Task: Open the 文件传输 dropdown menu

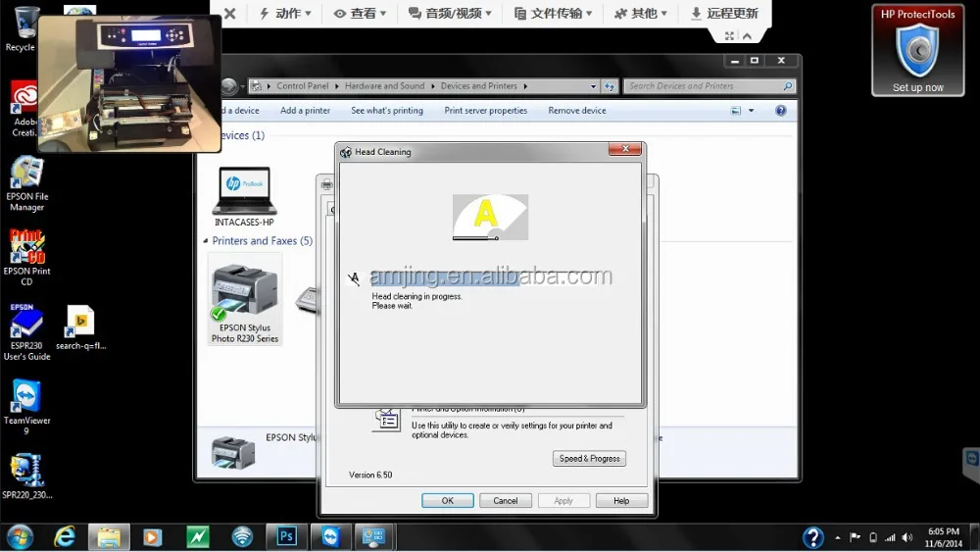Action: click(x=553, y=13)
